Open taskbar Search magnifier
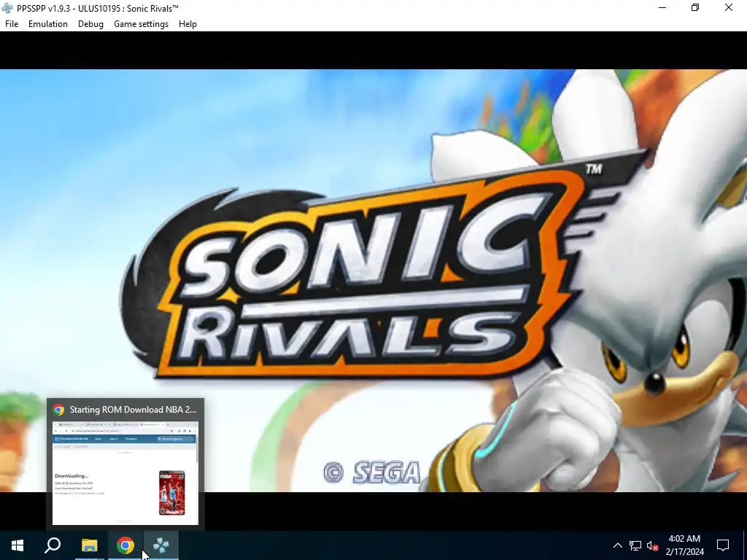Screen dimensions: 747x560 pyautogui.click(x=53, y=545)
